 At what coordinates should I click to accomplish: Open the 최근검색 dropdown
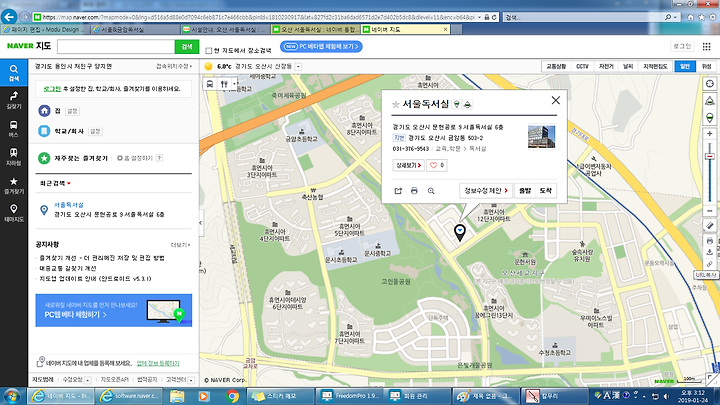(x=55, y=183)
